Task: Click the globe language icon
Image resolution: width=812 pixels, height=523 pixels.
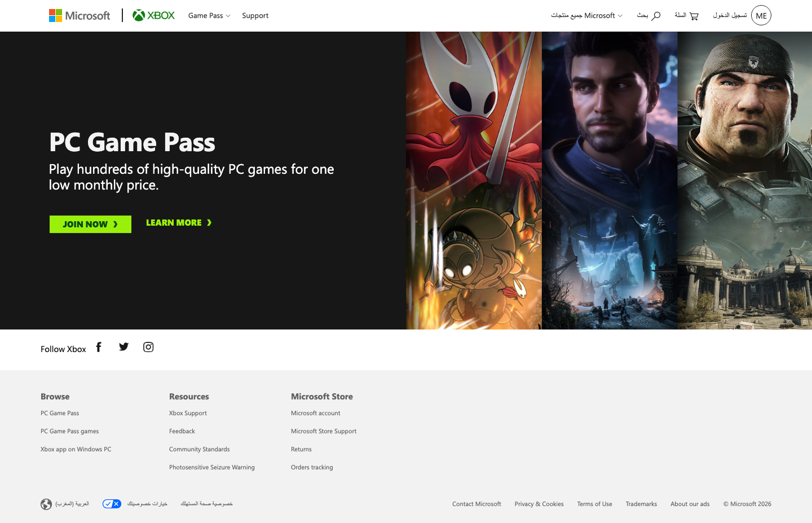Action: [46, 504]
